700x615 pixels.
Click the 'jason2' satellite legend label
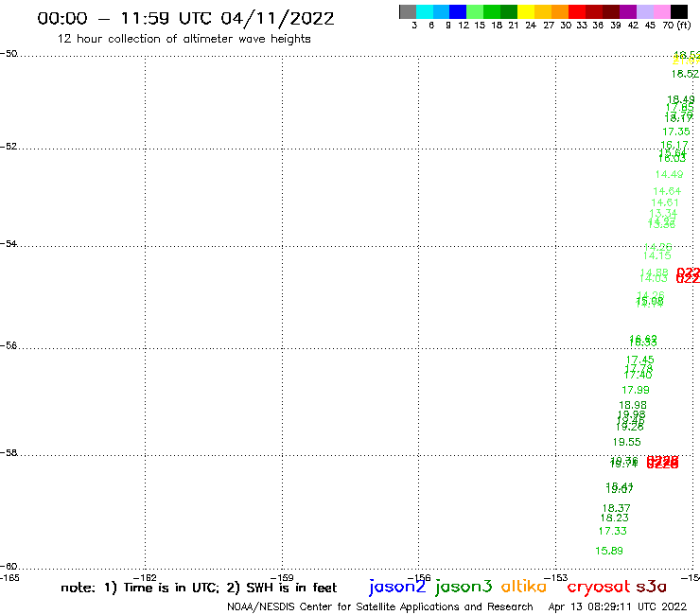[397, 587]
